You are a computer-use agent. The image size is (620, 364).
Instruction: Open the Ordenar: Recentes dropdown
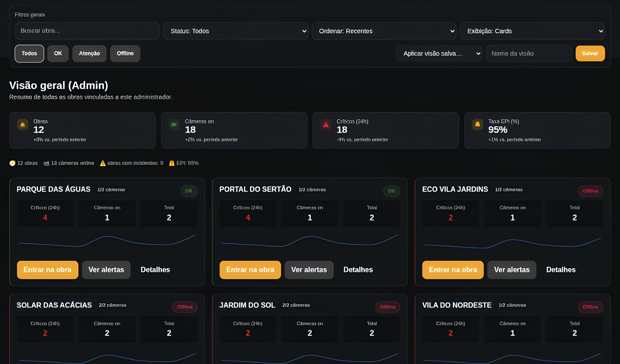tap(384, 31)
